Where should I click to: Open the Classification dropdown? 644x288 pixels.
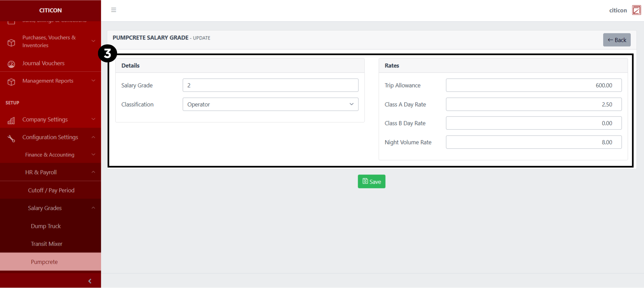pos(270,104)
